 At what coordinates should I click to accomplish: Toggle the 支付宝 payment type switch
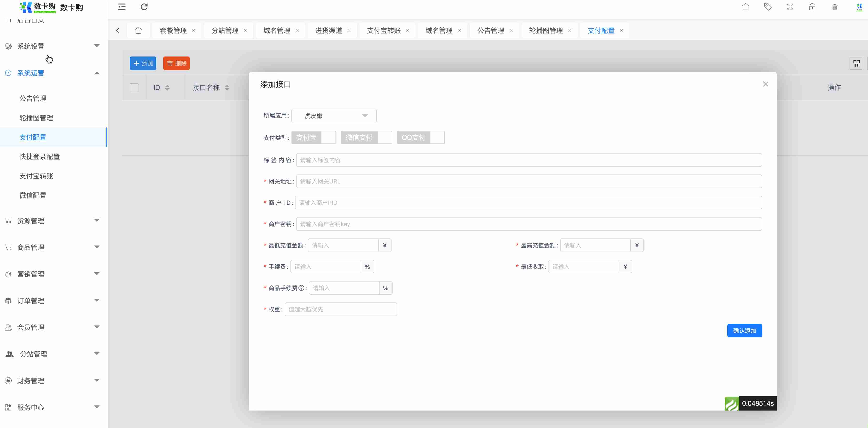coord(313,138)
